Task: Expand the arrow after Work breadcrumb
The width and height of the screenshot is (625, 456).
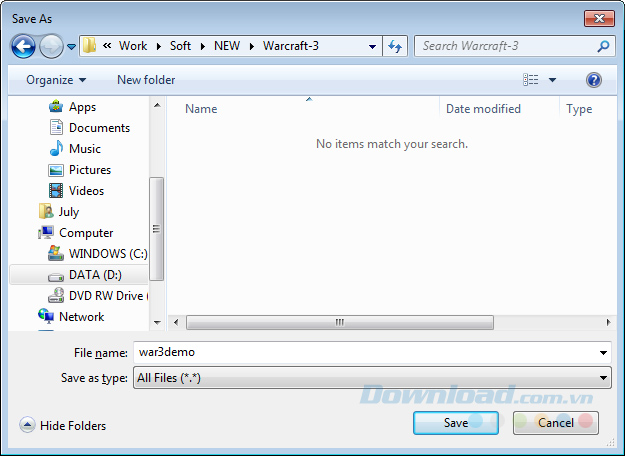Action: (x=159, y=46)
